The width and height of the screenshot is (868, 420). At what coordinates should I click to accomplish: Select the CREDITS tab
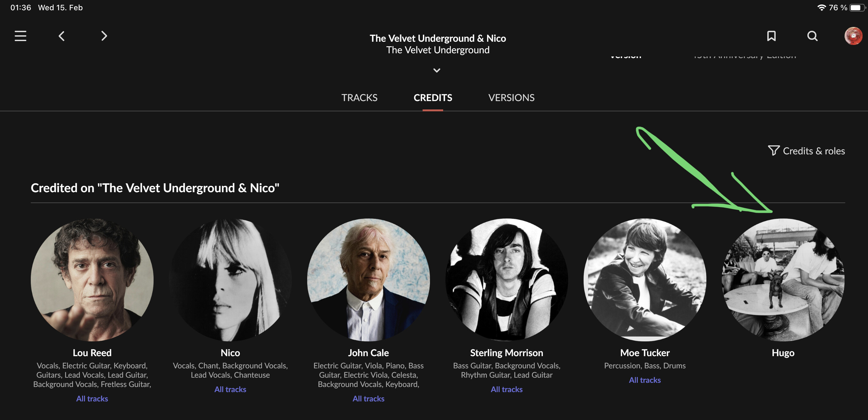point(433,98)
